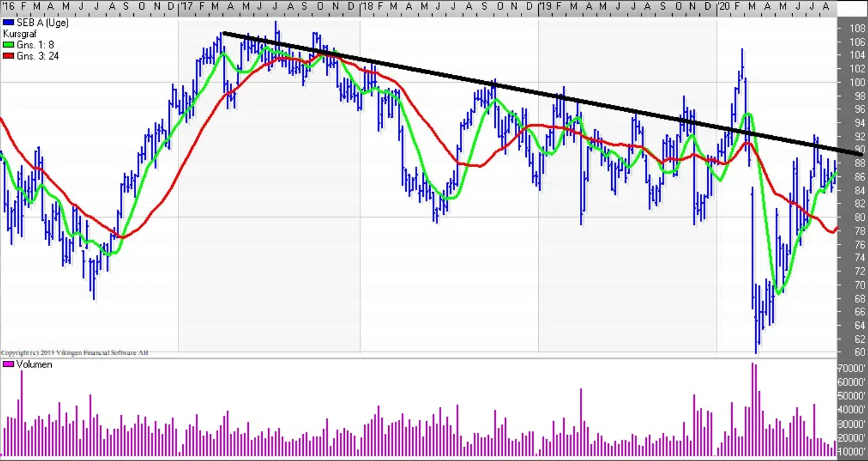Select the 100 price axis label
Viewport: 868px width, 461px height.
coord(857,82)
